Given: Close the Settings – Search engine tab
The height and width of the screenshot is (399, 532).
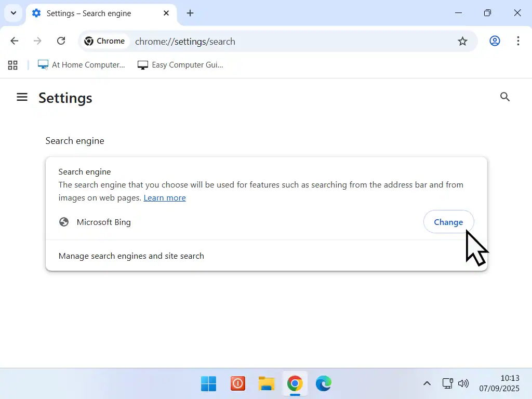Looking at the screenshot, I should tap(166, 13).
